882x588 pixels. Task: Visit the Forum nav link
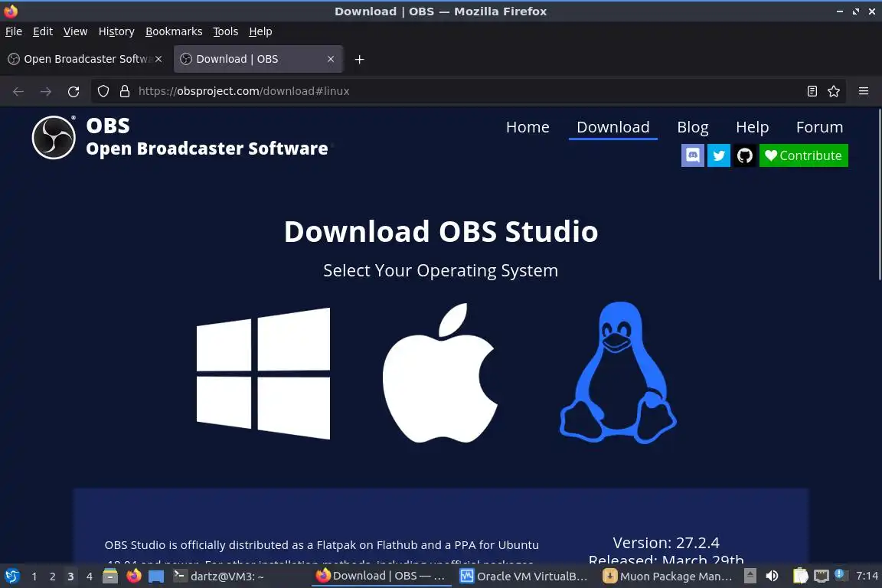click(819, 127)
